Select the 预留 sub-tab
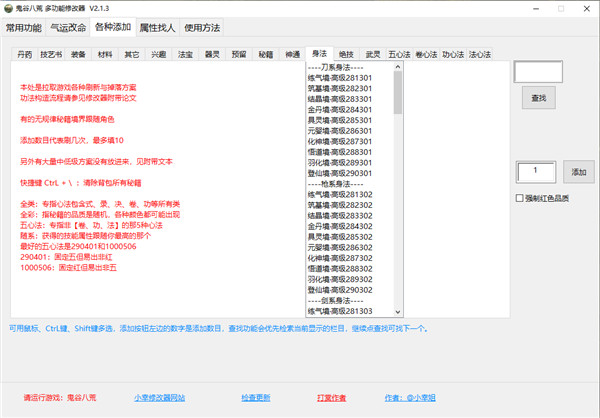This screenshot has width=600, height=418. (x=239, y=54)
